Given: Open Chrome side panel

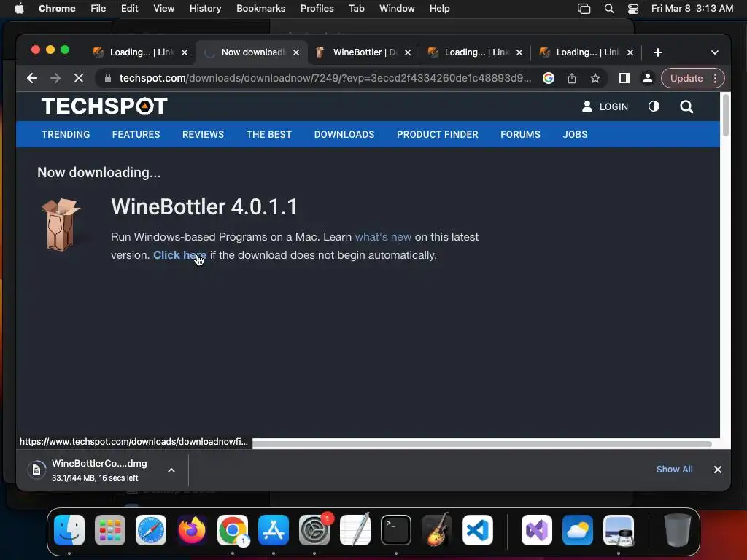Looking at the screenshot, I should pos(624,78).
